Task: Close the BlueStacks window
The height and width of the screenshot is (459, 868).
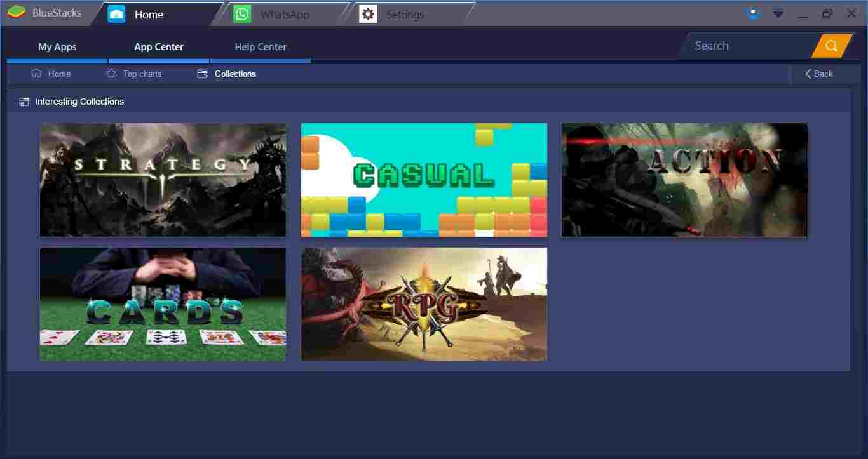Action: click(x=851, y=13)
